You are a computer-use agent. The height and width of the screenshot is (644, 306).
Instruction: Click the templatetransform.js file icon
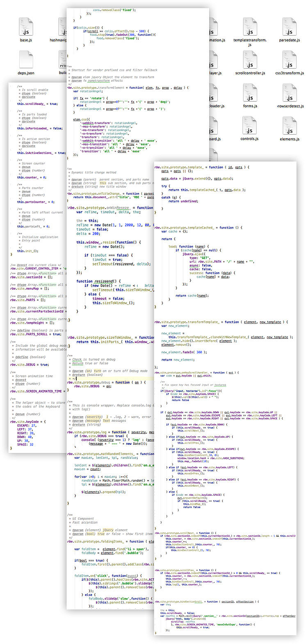click(x=249, y=27)
